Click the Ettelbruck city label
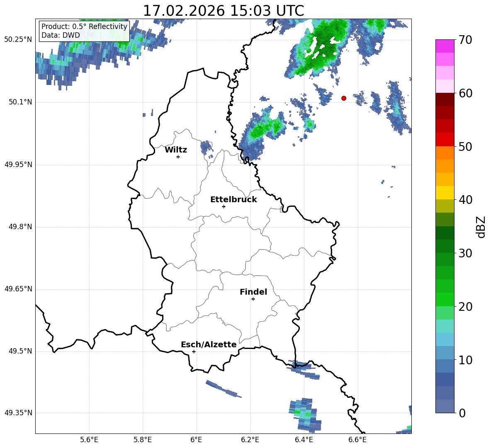Screen dimensions: 491x448 [233, 200]
